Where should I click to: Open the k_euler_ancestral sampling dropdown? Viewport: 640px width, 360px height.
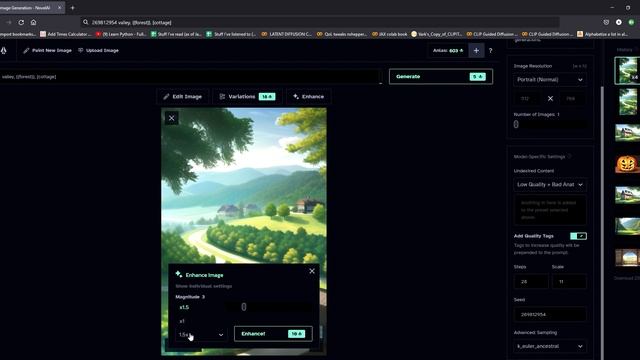(550, 346)
